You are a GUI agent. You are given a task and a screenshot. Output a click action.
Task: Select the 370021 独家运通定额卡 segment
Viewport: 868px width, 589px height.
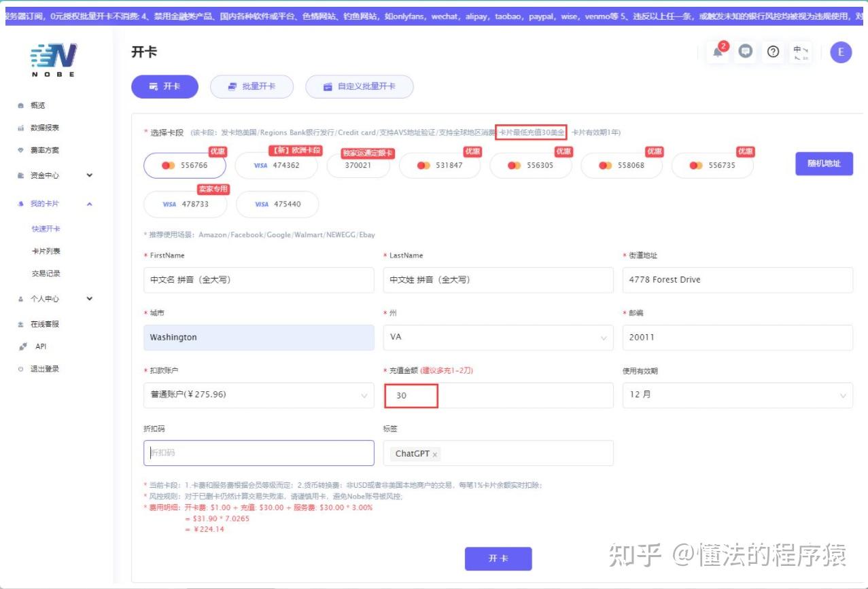[x=358, y=165]
